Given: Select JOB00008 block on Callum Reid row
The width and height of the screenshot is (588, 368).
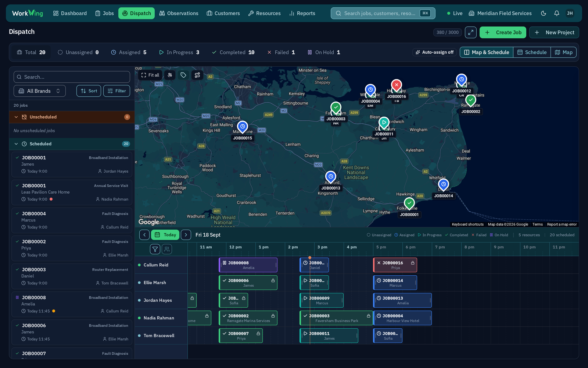Looking at the screenshot, I should [248, 265].
